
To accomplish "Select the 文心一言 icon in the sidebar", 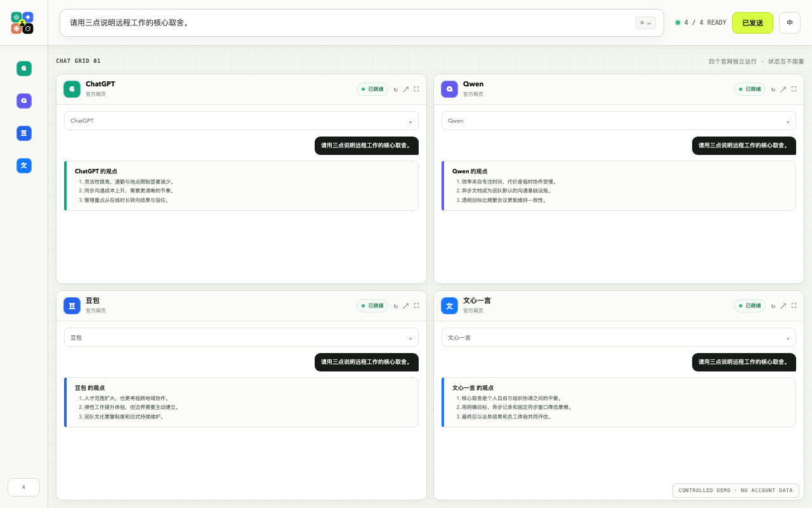I will tap(24, 166).
